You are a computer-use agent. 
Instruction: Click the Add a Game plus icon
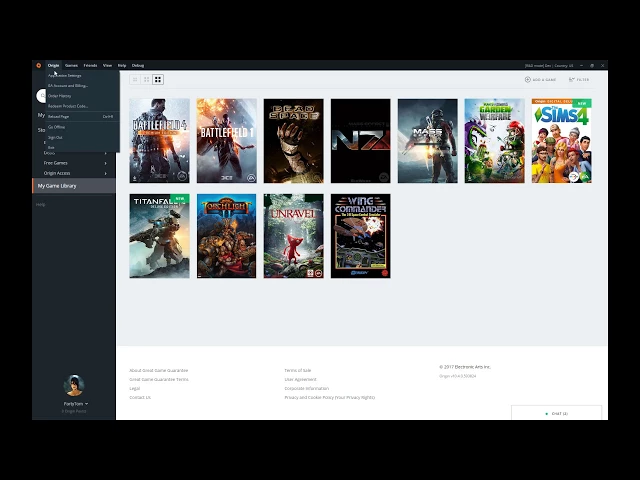coord(527,80)
